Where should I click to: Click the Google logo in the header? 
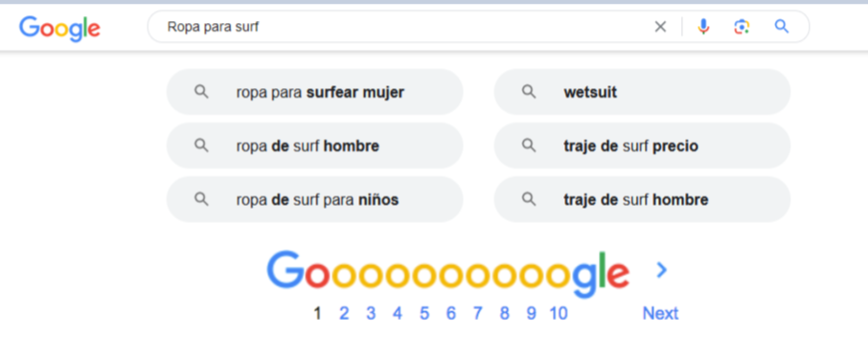click(x=59, y=28)
